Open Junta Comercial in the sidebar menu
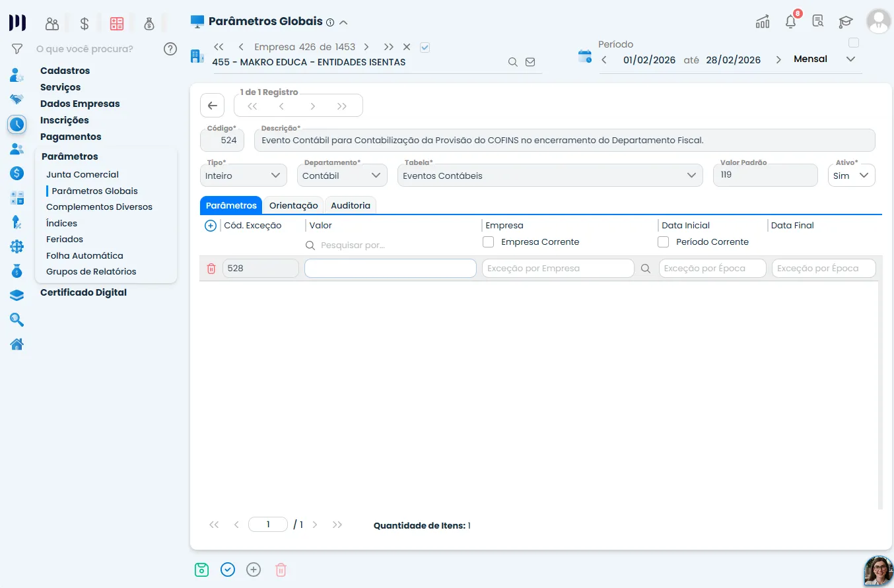This screenshot has height=588, width=894. click(x=83, y=175)
